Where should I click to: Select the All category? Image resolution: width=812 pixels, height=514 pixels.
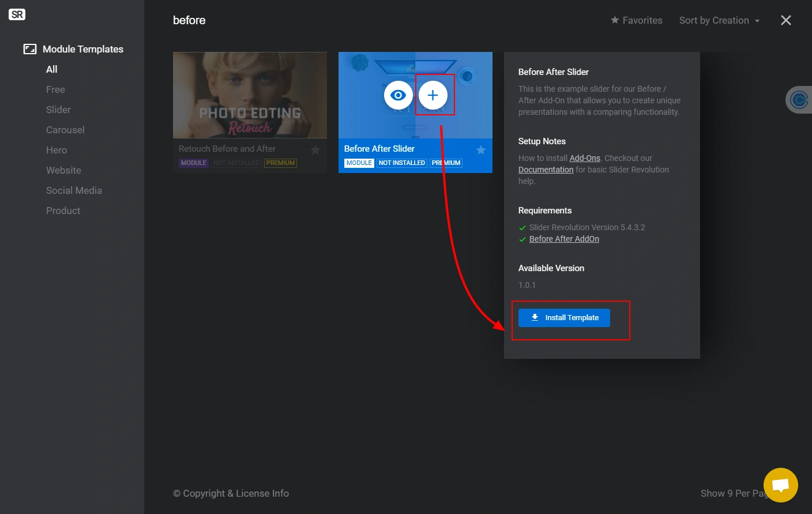pyautogui.click(x=52, y=69)
